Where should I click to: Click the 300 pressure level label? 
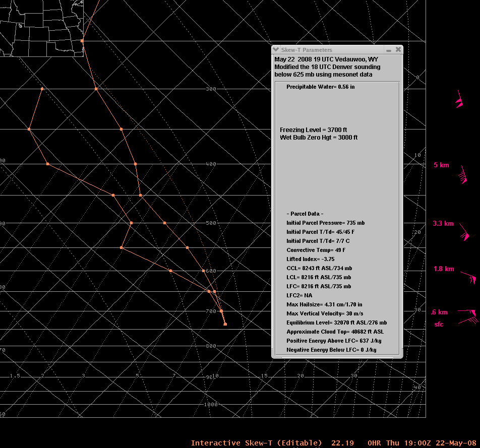(x=211, y=89)
